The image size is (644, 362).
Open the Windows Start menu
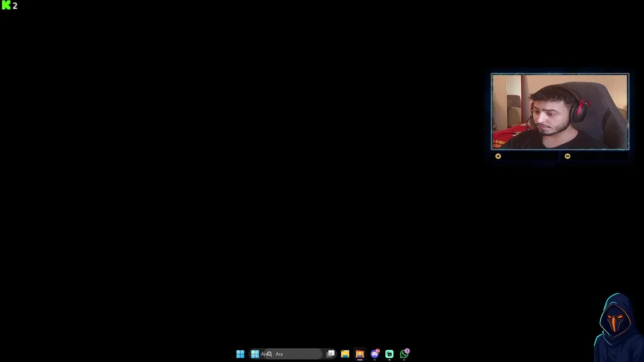(240, 354)
